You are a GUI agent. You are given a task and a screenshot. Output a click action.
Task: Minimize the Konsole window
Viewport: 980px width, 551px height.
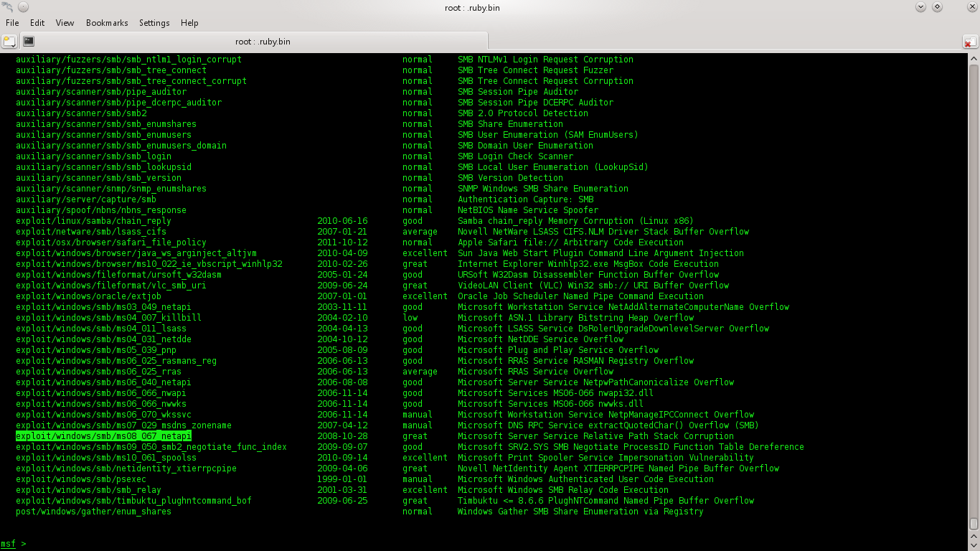921,7
